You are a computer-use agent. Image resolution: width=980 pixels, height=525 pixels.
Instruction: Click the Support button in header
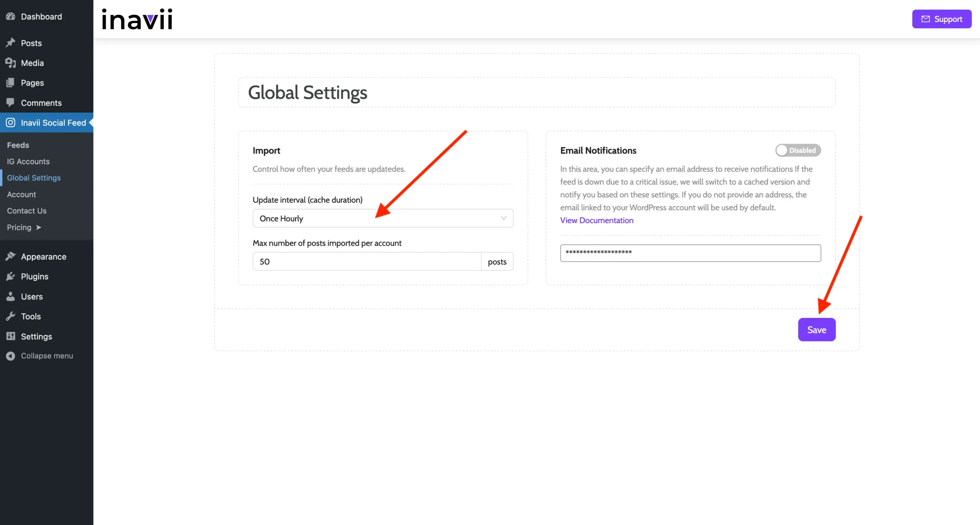[941, 19]
